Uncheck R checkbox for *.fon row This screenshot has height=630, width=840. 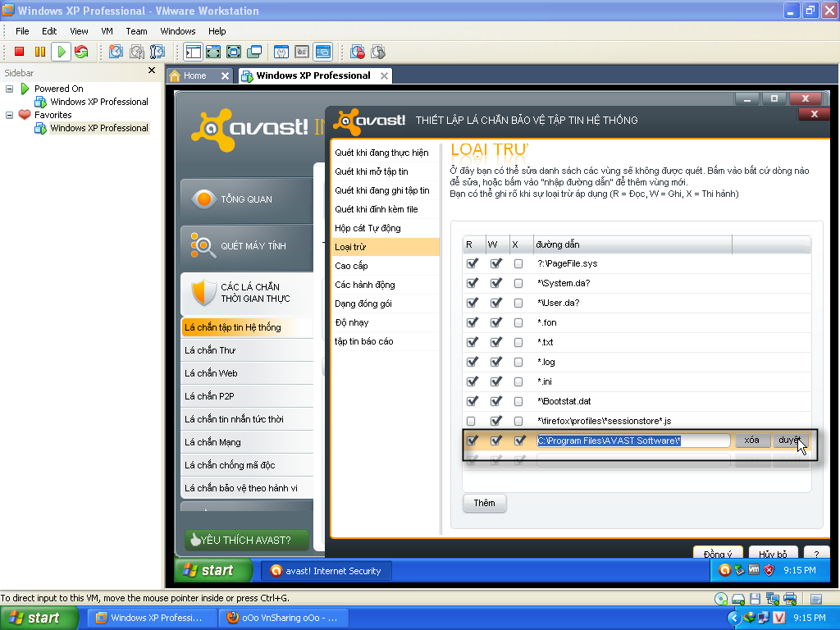(x=472, y=322)
